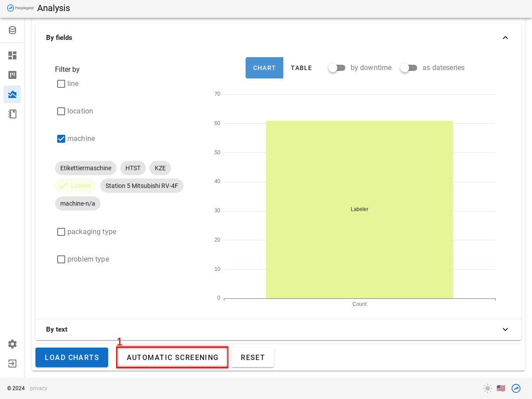Switch to the TABLE view tab
Screen dimensions: 532x399
click(x=301, y=68)
